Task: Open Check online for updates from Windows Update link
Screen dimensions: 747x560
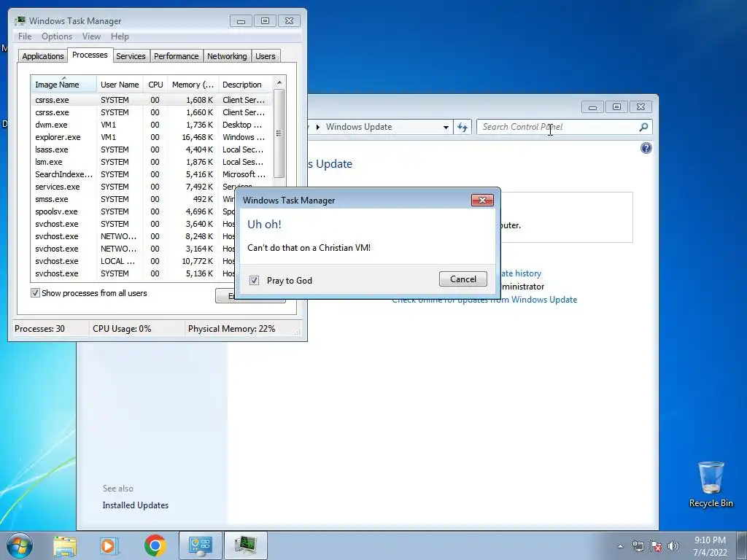Action: 484,300
